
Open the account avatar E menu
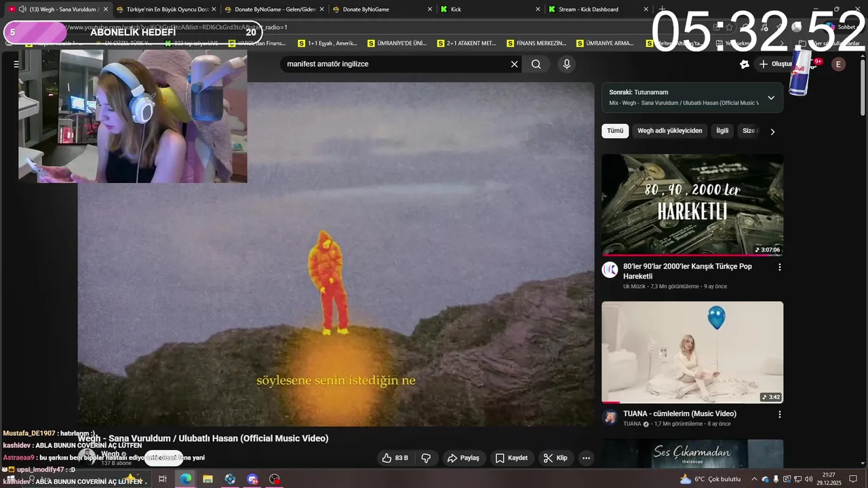[x=839, y=64]
